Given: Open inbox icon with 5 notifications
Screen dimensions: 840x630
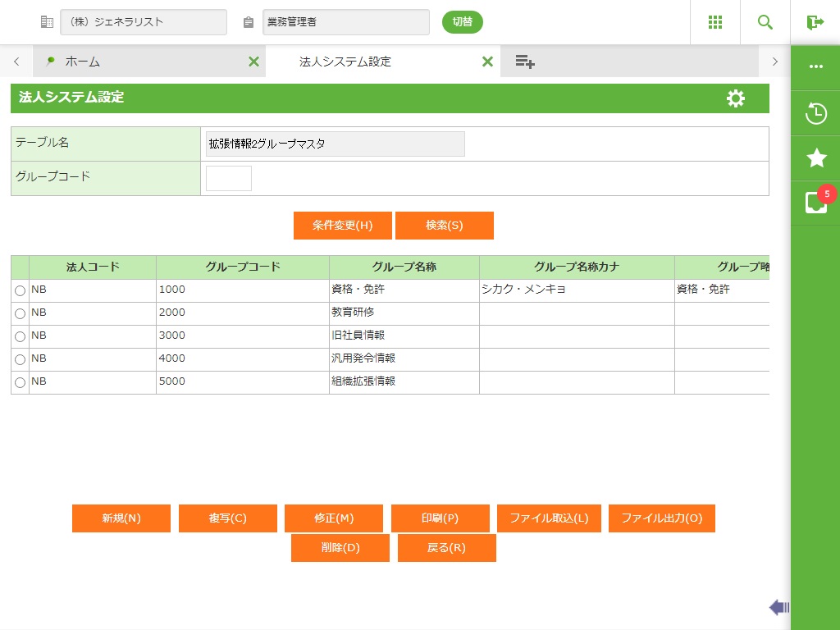Looking at the screenshot, I should coord(816,203).
